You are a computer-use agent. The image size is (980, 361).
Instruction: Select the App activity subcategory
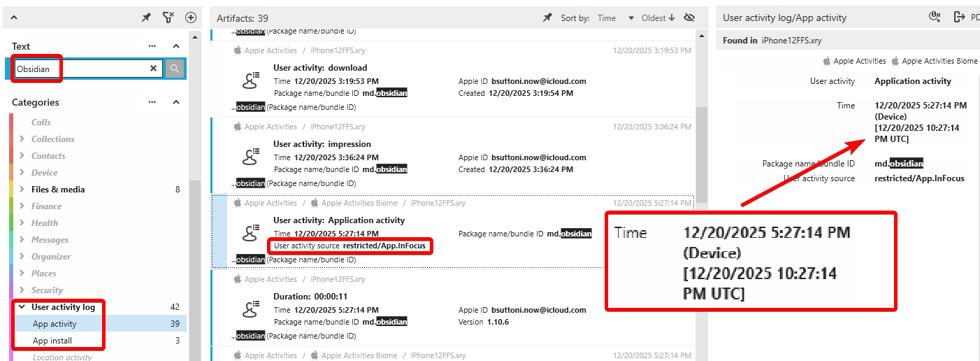coord(99,324)
